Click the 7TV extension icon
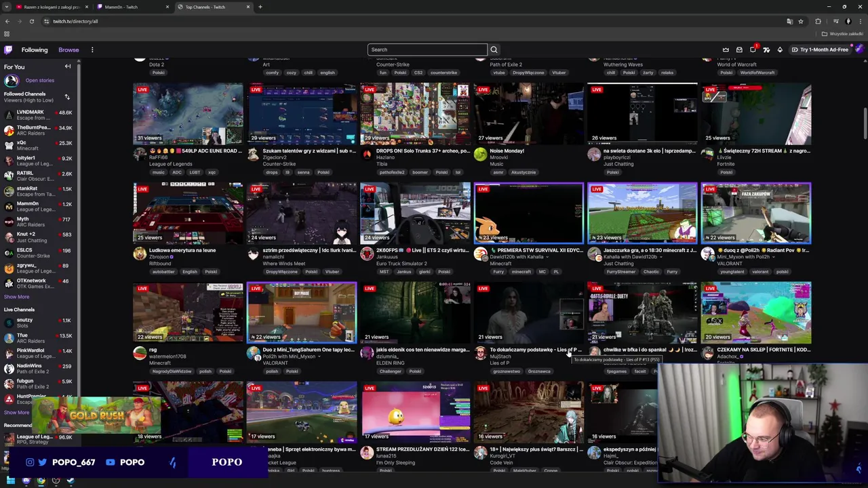This screenshot has height=488, width=868. pos(766,49)
